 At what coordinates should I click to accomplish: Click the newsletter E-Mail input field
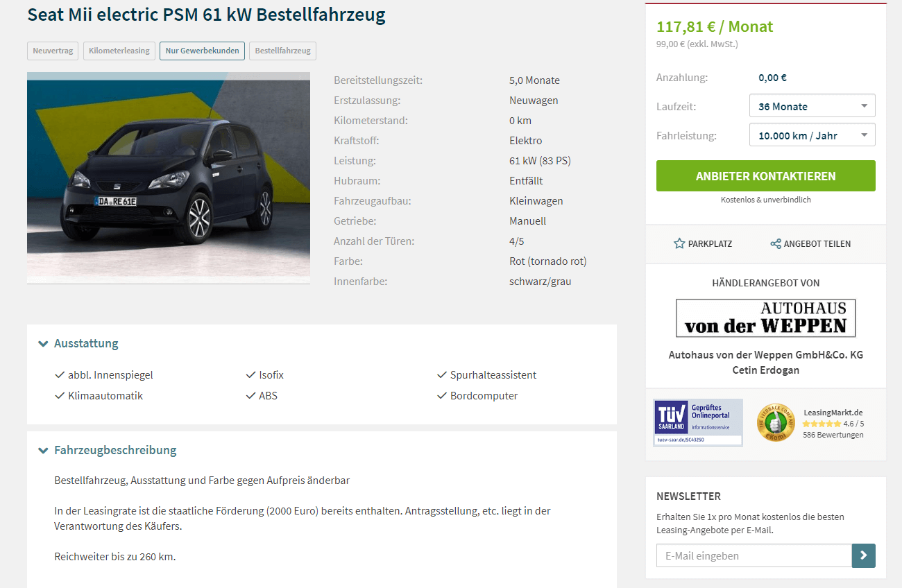click(754, 555)
